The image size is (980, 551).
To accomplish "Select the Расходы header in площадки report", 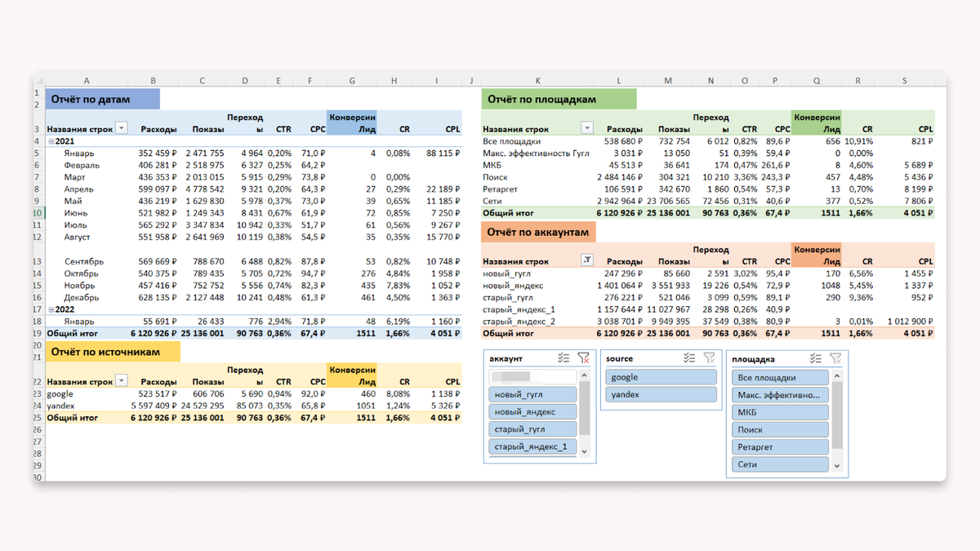I will coord(623,129).
